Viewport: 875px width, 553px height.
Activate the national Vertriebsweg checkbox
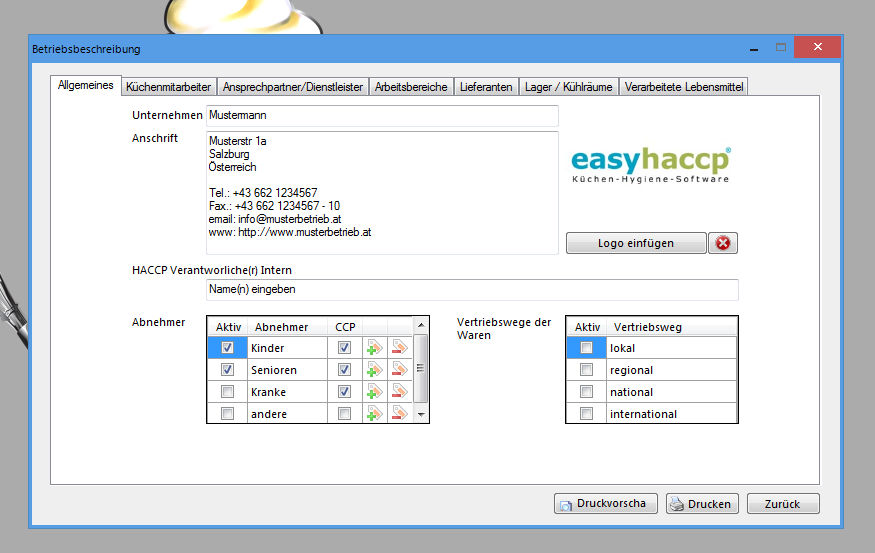point(586,392)
